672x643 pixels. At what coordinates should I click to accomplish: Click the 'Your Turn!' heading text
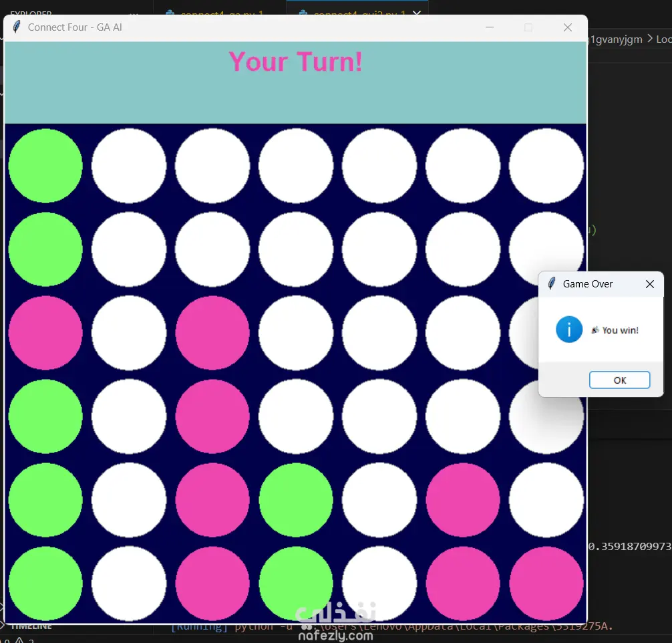tap(296, 61)
